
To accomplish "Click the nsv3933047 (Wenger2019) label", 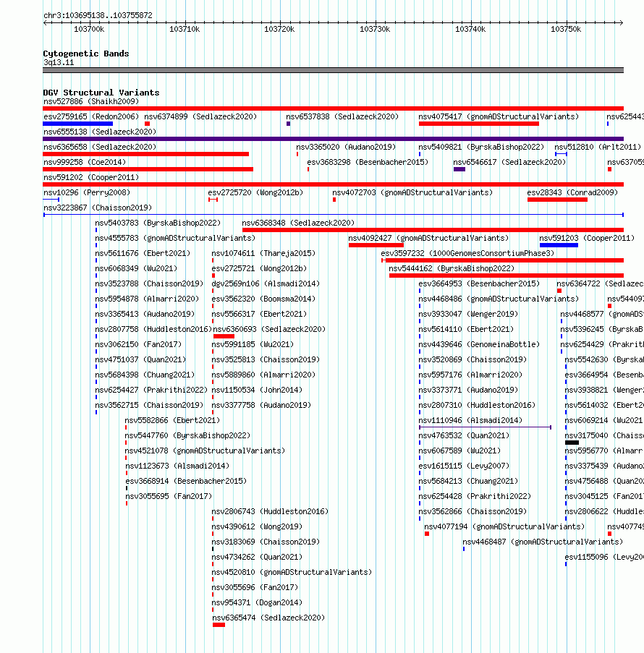I will [468, 314].
